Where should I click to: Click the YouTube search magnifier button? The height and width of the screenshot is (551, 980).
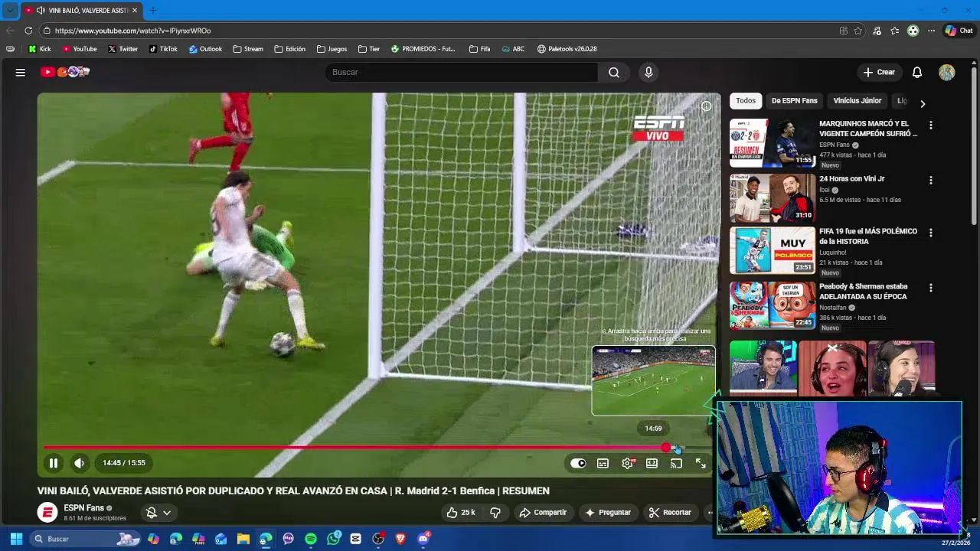coord(614,72)
